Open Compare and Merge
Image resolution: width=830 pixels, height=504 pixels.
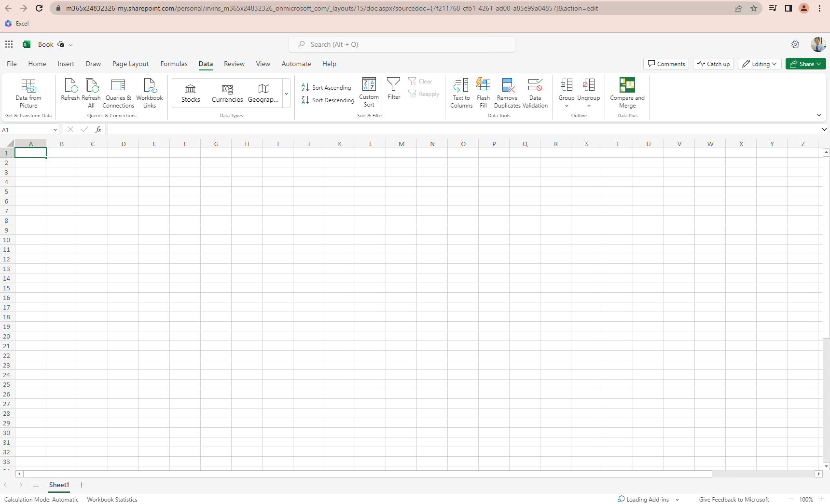pyautogui.click(x=627, y=93)
